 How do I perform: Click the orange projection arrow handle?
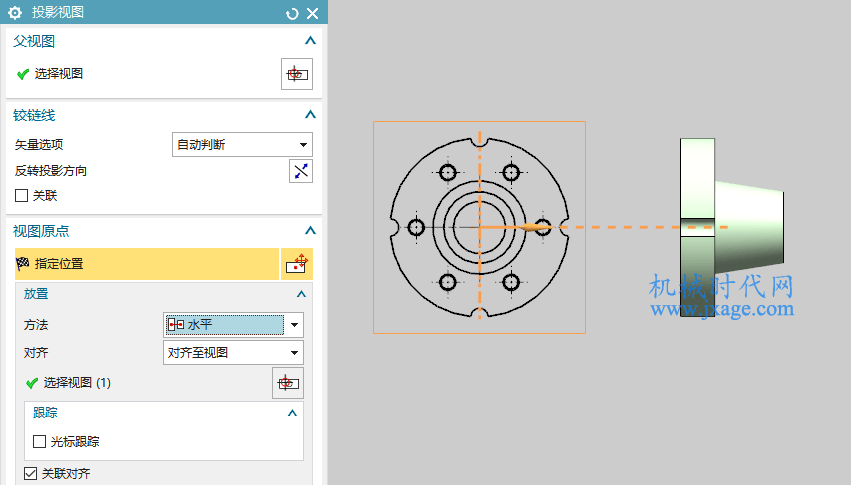tap(535, 227)
